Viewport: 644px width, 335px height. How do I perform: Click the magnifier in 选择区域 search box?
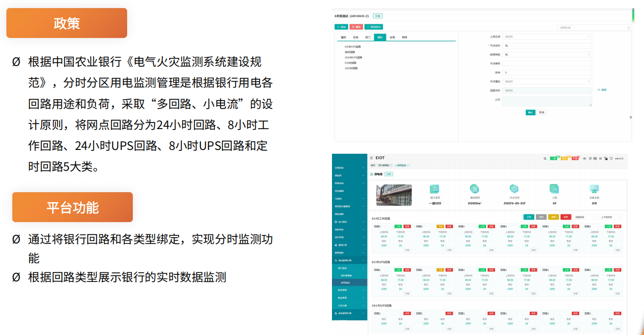[629, 28]
